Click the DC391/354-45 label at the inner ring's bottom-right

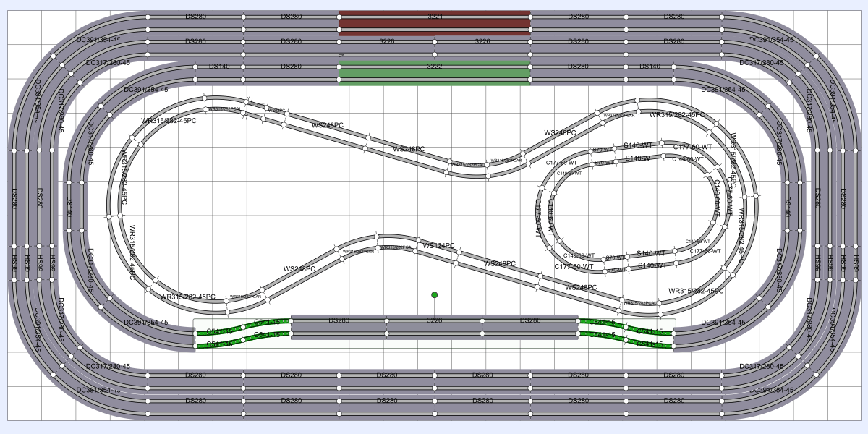point(723,323)
